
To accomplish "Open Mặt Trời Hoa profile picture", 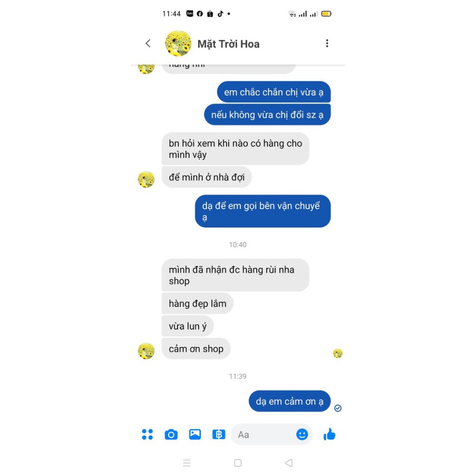I will click(x=178, y=43).
